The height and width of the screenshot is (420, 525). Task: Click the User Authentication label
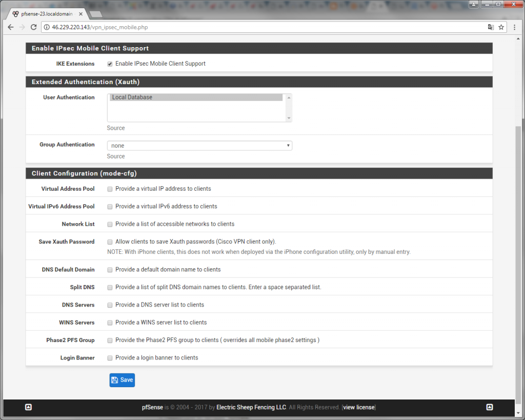coord(69,97)
